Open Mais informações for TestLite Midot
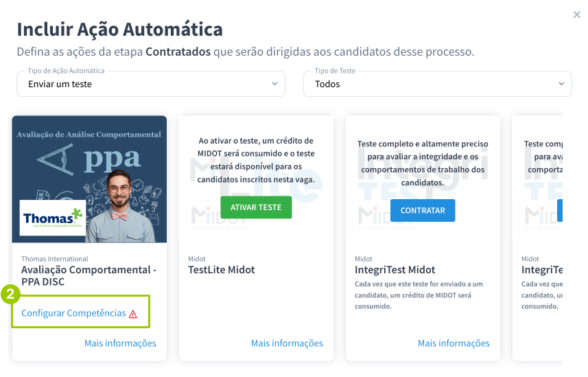 [287, 343]
